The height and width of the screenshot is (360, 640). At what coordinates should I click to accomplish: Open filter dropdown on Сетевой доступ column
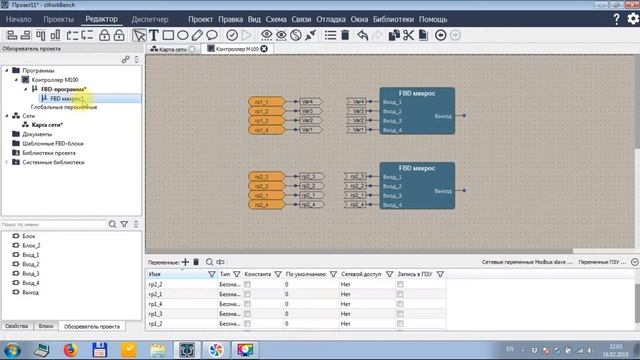click(389, 274)
